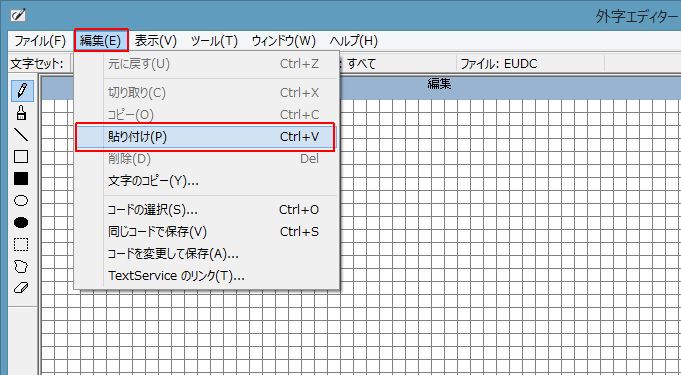Screen dimensions: 681x375
Task: Click the 外字エディター app icon in title bar
Action: point(18,16)
